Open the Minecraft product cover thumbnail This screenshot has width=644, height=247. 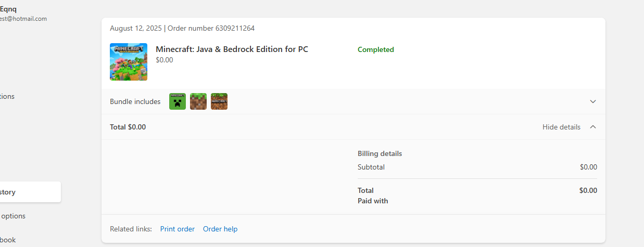click(x=129, y=62)
